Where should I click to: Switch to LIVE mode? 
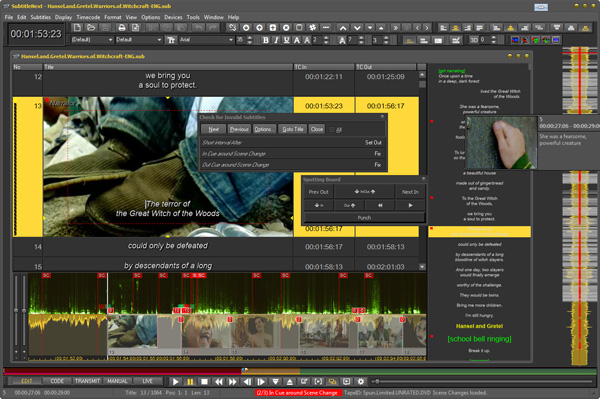coord(147,381)
